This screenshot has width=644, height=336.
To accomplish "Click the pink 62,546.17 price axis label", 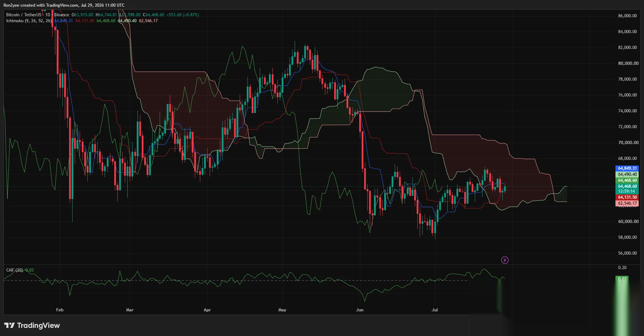I will tap(627, 203).
